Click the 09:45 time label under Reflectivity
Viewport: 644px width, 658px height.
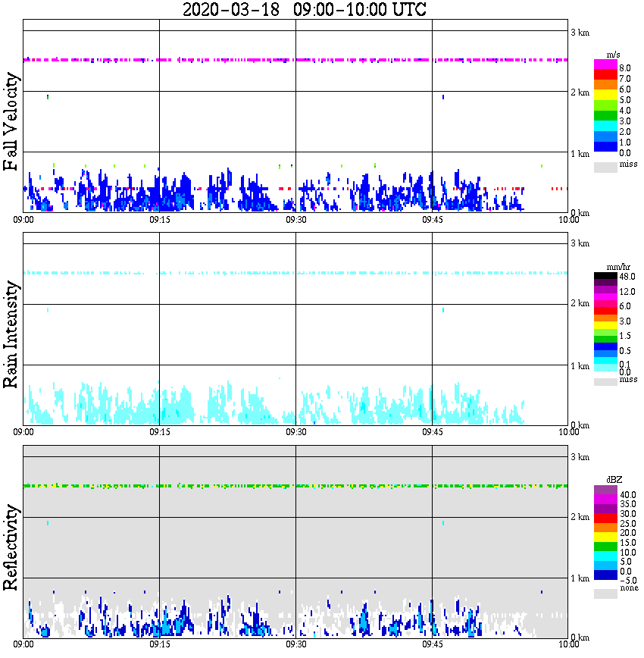click(x=433, y=644)
